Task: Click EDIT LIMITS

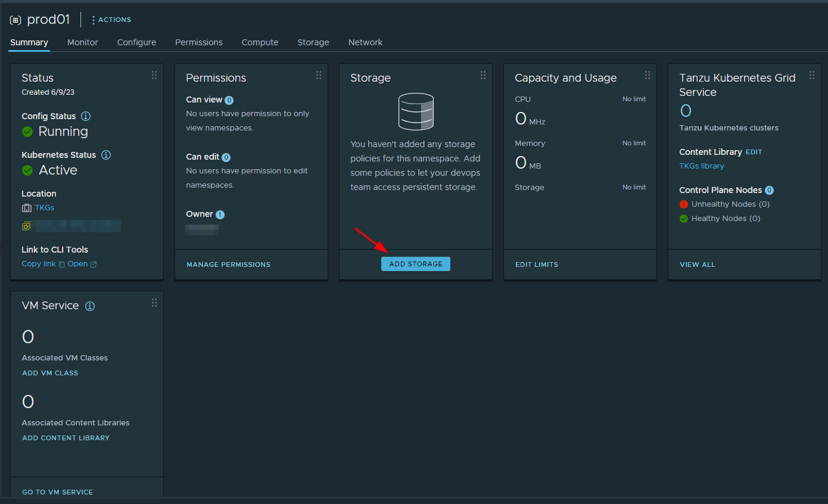Action: tap(537, 265)
